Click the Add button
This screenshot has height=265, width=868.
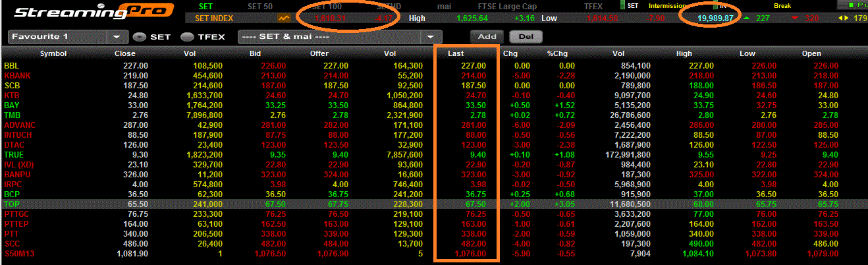[x=486, y=37]
